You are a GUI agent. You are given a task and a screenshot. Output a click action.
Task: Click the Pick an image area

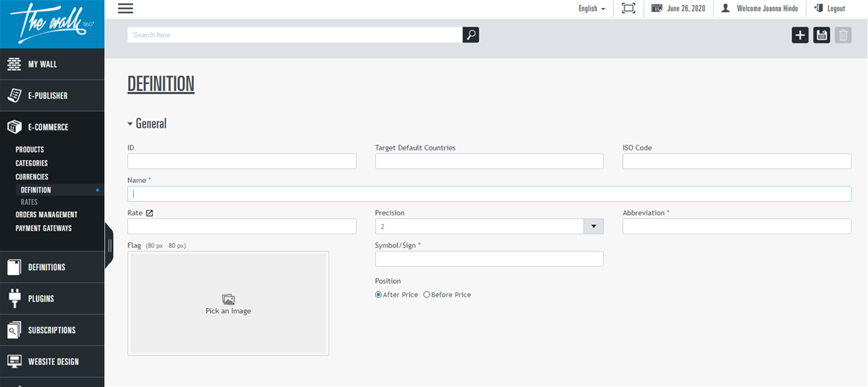(x=229, y=303)
